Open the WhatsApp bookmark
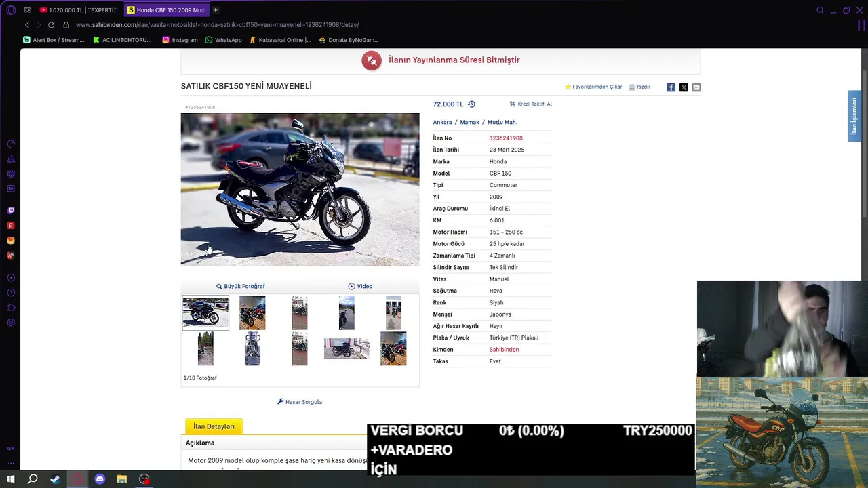 point(223,40)
